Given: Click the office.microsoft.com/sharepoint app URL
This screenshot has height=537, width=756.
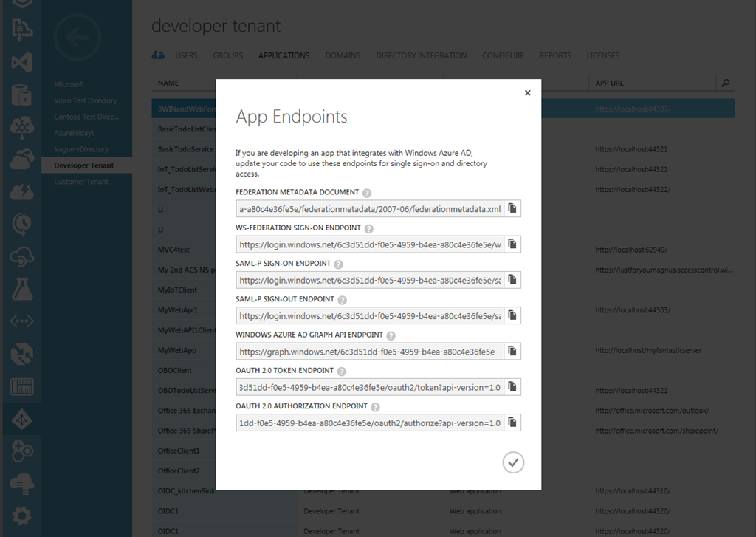Looking at the screenshot, I should pyautogui.click(x=656, y=431).
